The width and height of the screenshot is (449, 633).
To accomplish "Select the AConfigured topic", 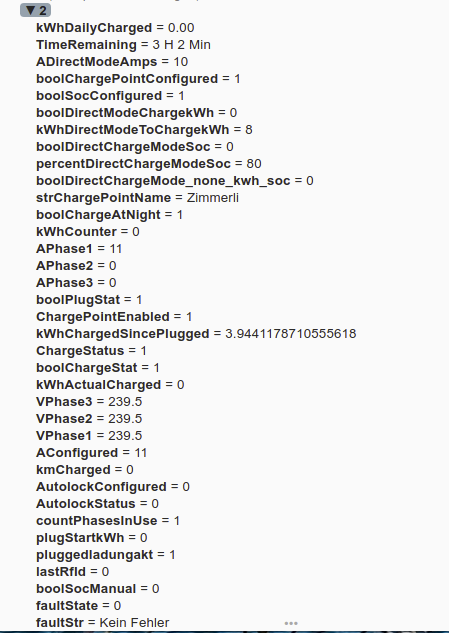I will point(92,453).
